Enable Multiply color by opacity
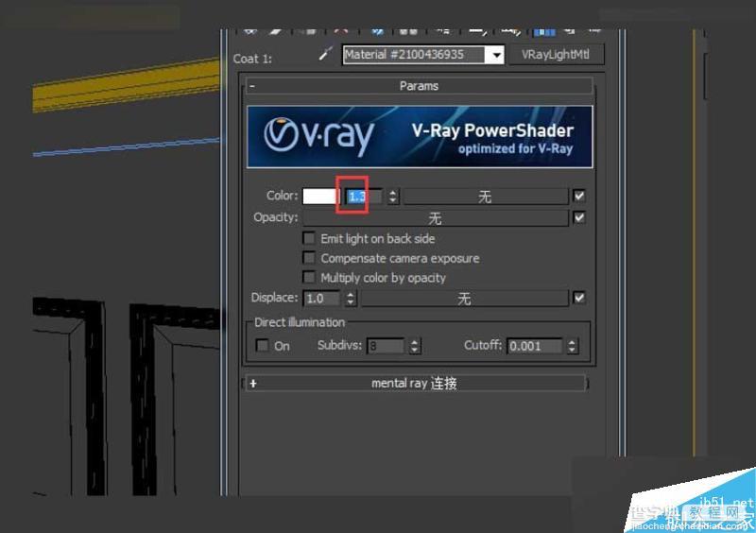This screenshot has width=756, height=533. click(309, 277)
